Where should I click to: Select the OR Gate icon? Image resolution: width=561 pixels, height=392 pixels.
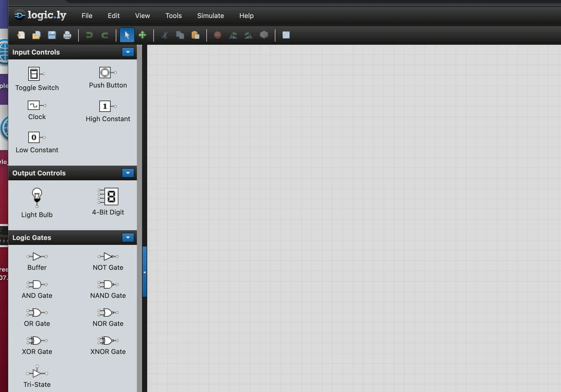click(37, 313)
